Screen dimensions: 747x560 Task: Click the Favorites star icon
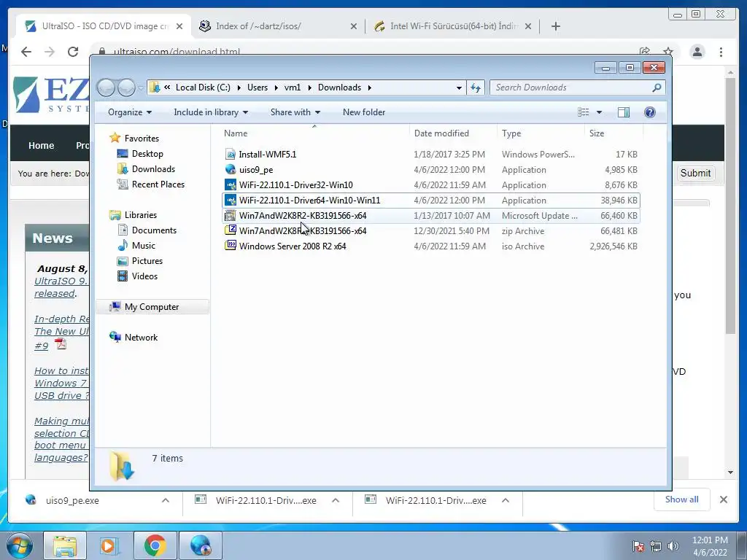(x=115, y=138)
